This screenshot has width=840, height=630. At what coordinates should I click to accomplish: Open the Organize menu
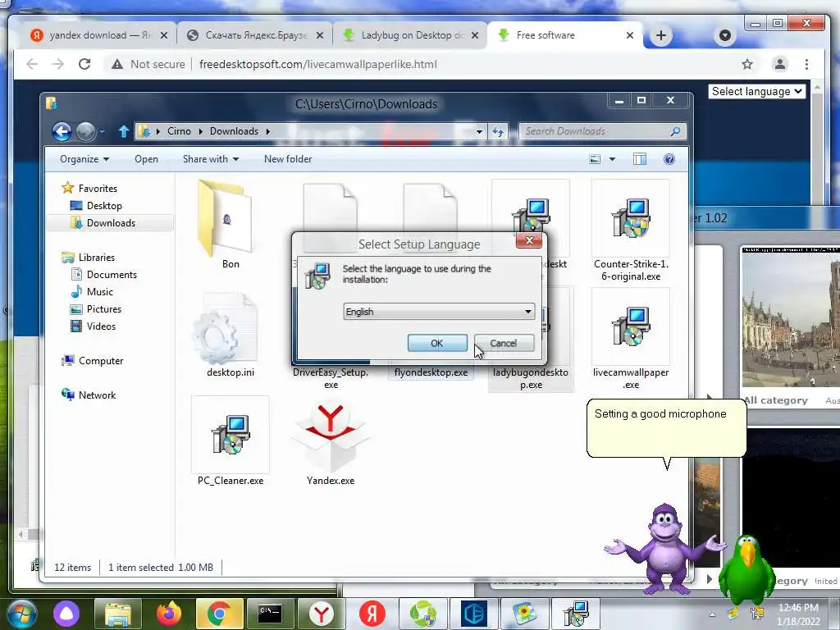(84, 159)
